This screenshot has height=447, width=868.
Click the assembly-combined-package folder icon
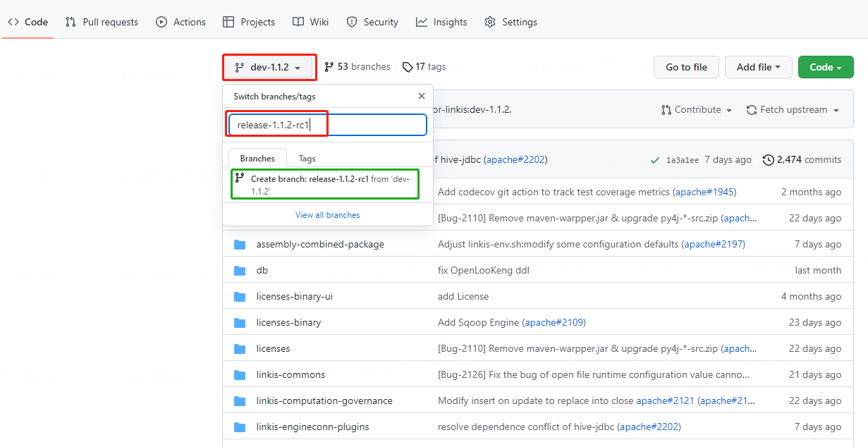point(240,245)
